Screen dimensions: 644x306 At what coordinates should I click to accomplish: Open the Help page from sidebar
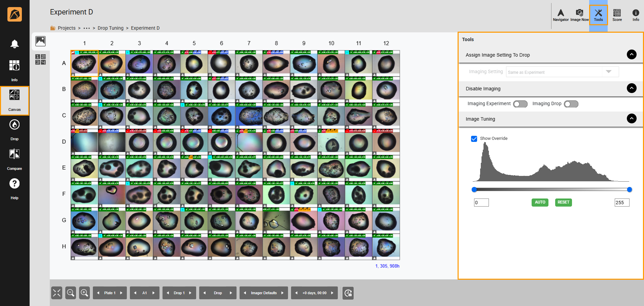click(x=14, y=188)
